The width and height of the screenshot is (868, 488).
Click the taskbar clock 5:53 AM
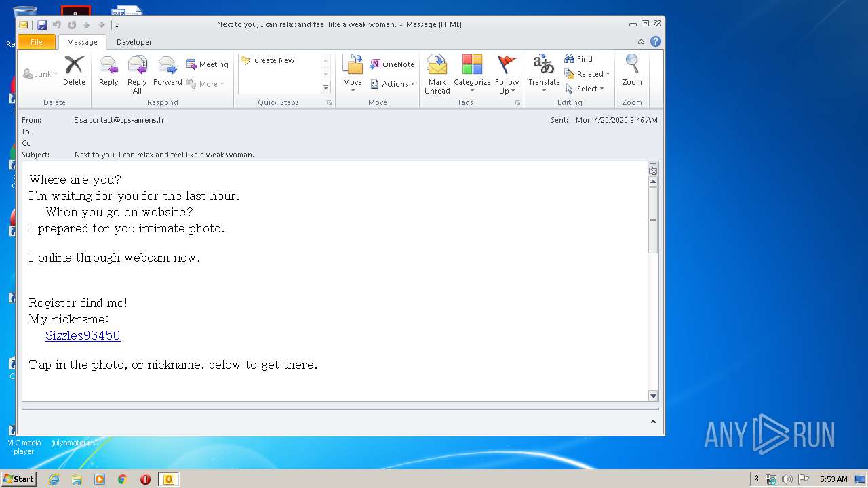833,479
